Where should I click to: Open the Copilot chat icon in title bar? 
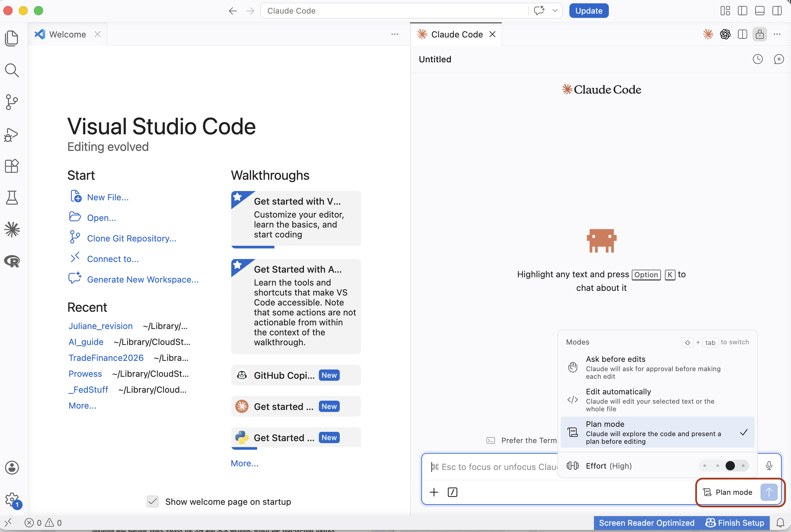539,11
